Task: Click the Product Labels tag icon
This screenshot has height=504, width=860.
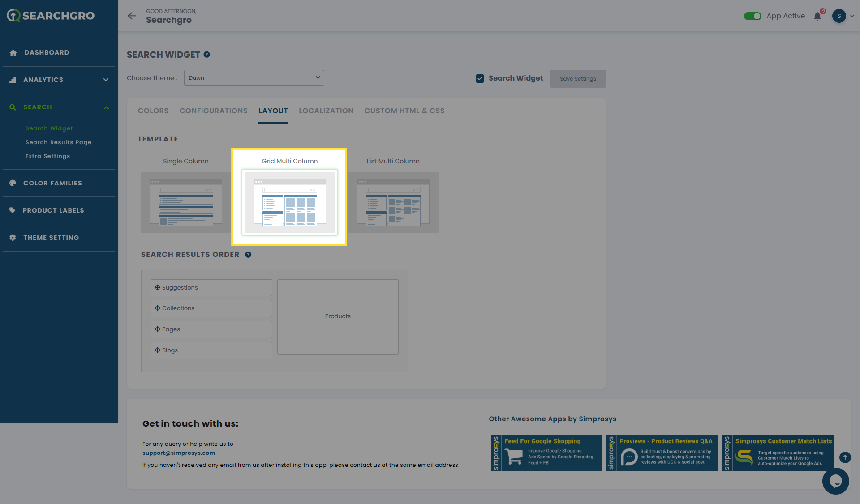Action: coord(13,210)
